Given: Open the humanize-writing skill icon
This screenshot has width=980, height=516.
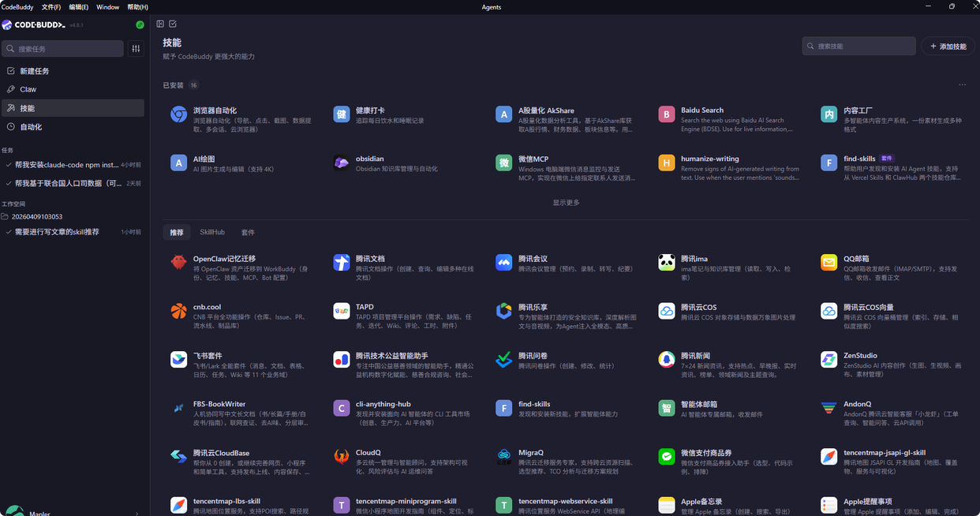Looking at the screenshot, I should pyautogui.click(x=667, y=163).
